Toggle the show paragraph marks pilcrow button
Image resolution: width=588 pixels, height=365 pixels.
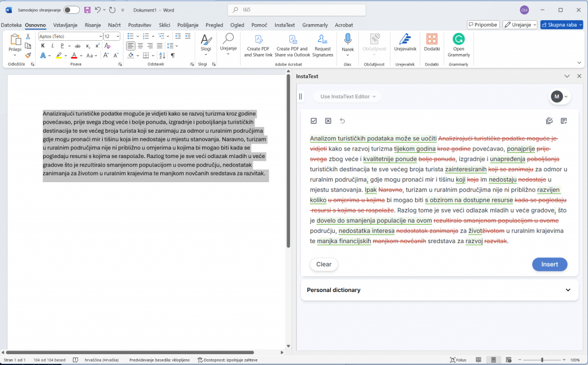[173, 55]
